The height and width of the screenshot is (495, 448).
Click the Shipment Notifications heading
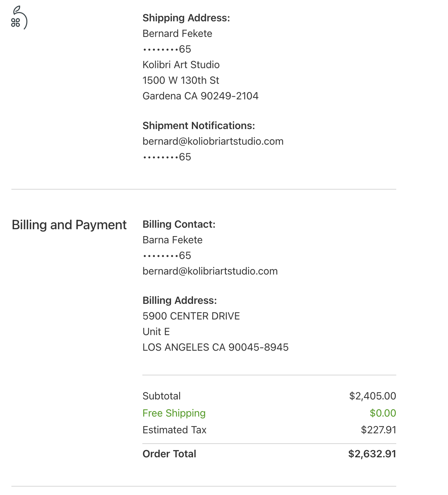[x=199, y=126]
